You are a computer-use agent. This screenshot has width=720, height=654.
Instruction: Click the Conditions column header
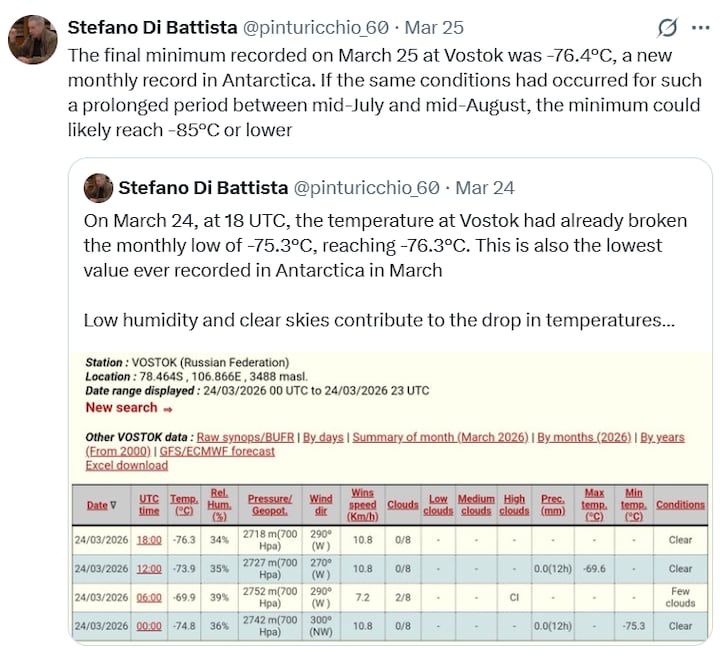(680, 505)
